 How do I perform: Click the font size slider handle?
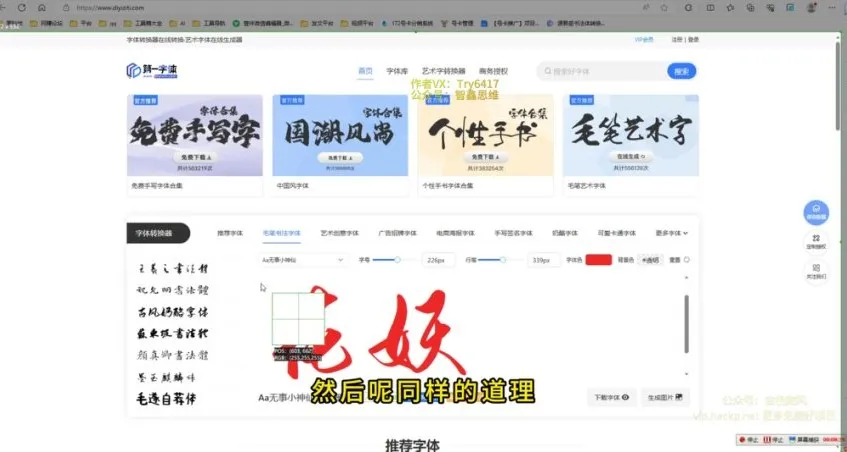[398, 260]
